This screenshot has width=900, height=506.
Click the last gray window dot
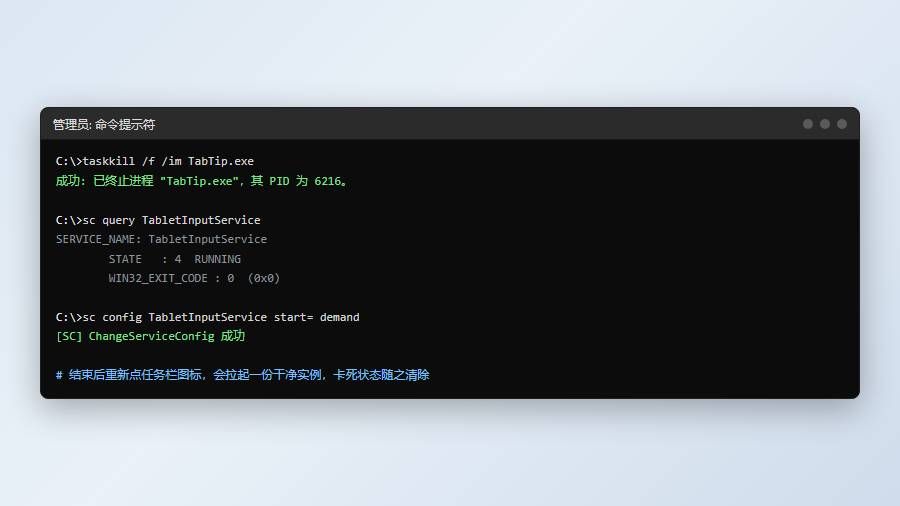point(842,124)
